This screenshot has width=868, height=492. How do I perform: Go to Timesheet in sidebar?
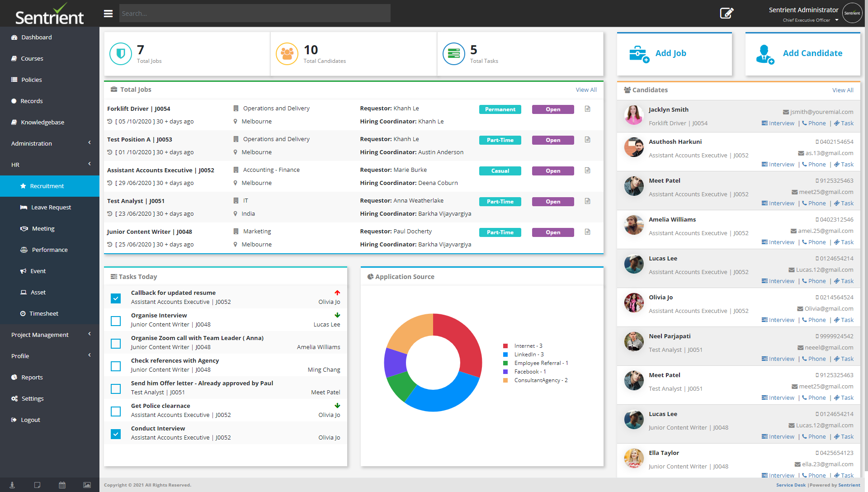point(43,313)
